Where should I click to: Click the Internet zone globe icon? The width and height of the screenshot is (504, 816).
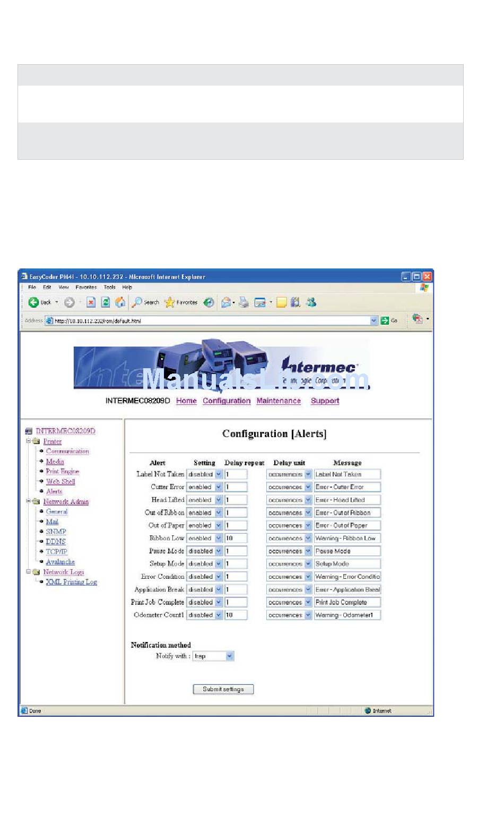[368, 711]
